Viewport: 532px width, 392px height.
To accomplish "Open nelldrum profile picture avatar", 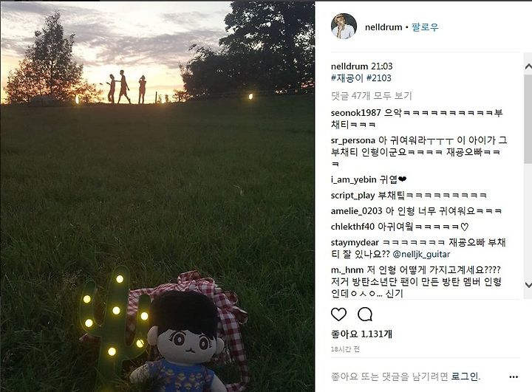I will pos(344,27).
